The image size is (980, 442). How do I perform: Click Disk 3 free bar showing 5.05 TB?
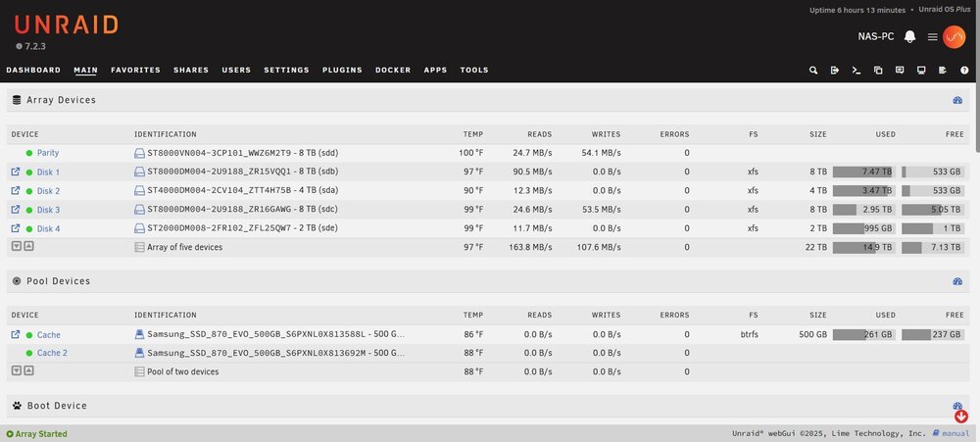pos(933,210)
